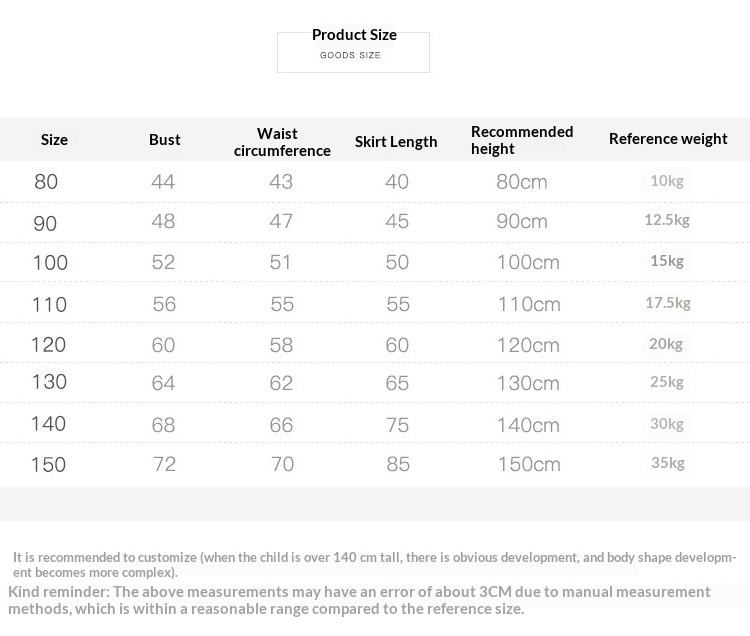This screenshot has height=636, width=750.
Task: Select size 110 row label
Action: pos(50,304)
